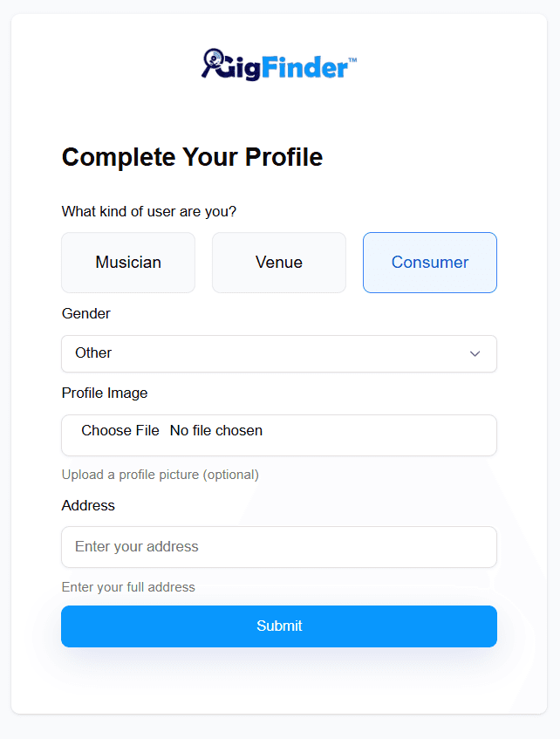This screenshot has width=560, height=739.
Task: Focus the "Enter your address" input field
Action: click(279, 547)
